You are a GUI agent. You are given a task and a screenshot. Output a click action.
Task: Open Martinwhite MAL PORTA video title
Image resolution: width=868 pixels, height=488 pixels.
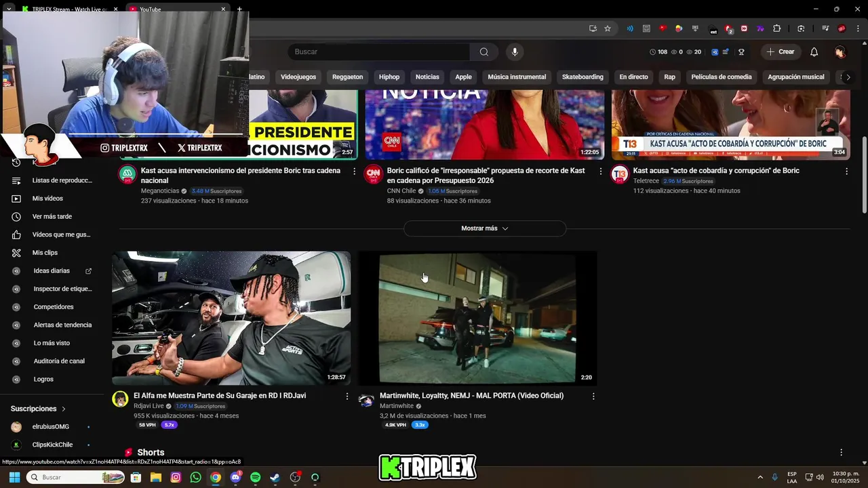[471, 396]
